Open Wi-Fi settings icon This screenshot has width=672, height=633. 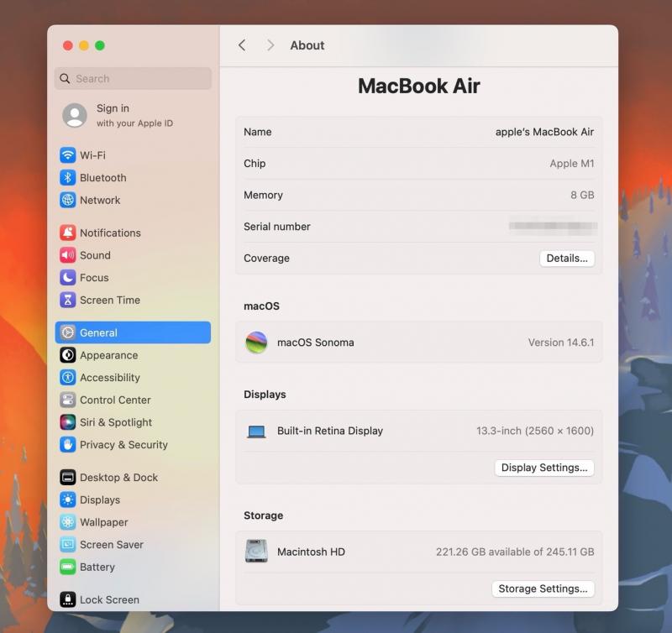pyautogui.click(x=68, y=155)
